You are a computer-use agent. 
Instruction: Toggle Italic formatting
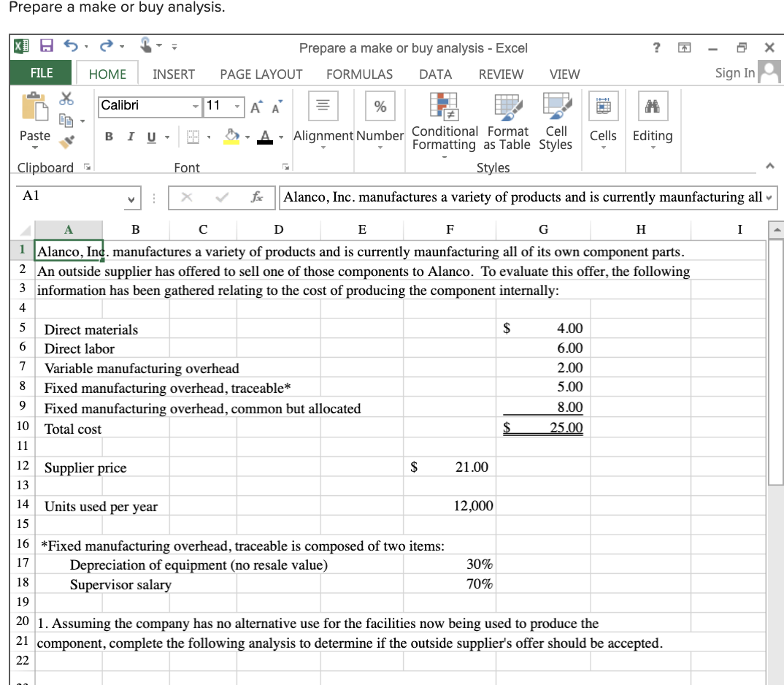pos(131,137)
